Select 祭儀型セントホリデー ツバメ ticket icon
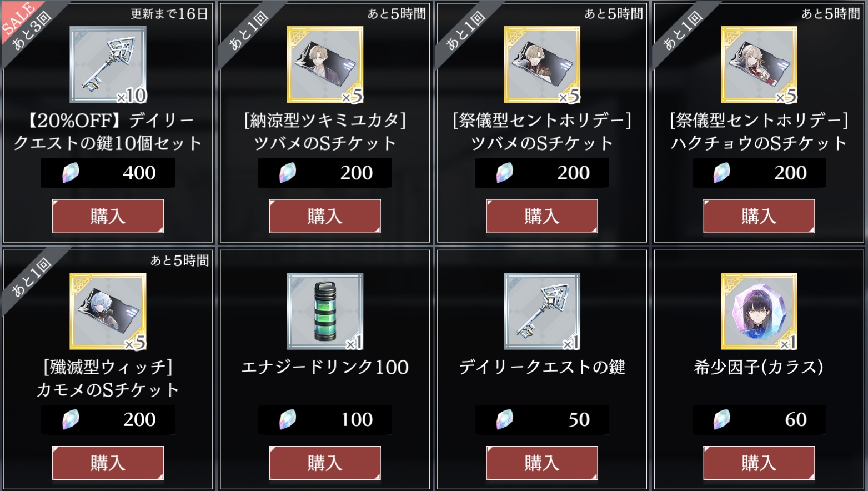868x491 pixels. pos(542,64)
